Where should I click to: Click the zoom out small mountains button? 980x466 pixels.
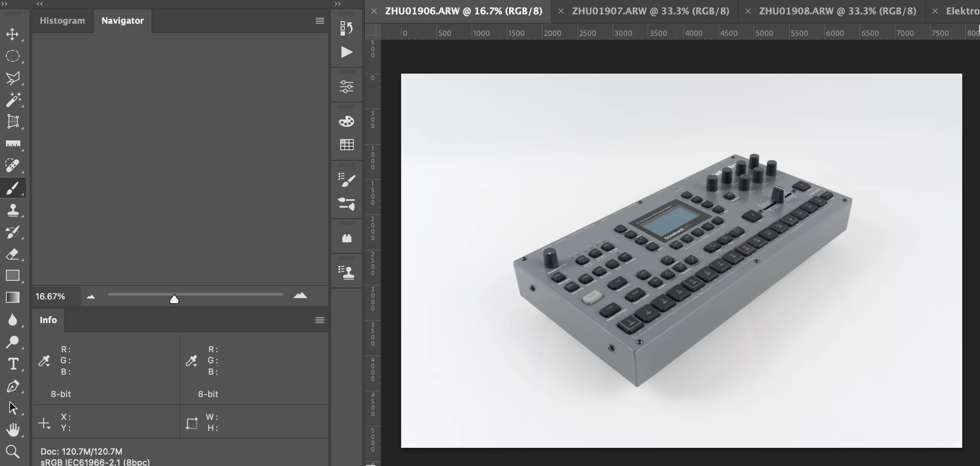pyautogui.click(x=91, y=296)
